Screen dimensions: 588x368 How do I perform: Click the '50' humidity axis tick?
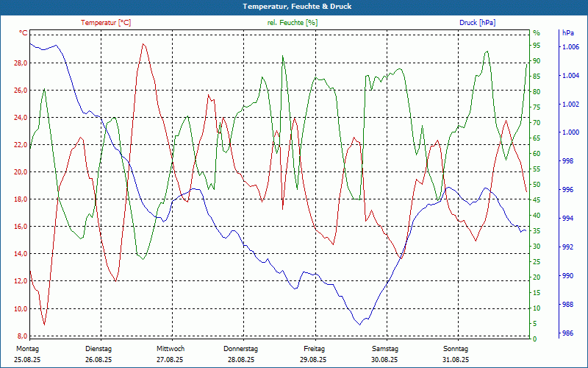point(537,185)
